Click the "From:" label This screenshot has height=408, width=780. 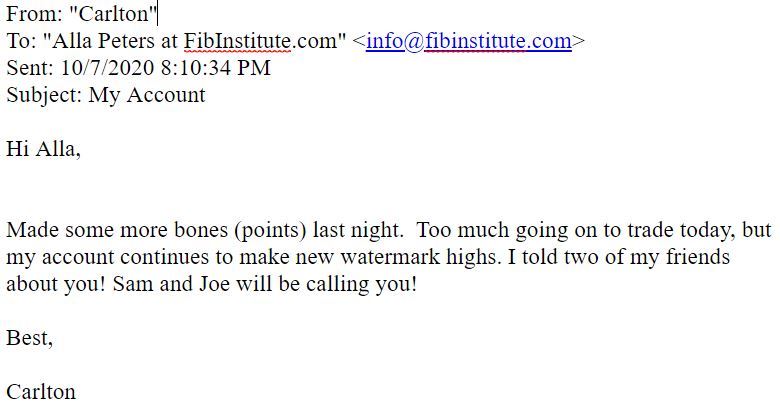[x=34, y=14]
